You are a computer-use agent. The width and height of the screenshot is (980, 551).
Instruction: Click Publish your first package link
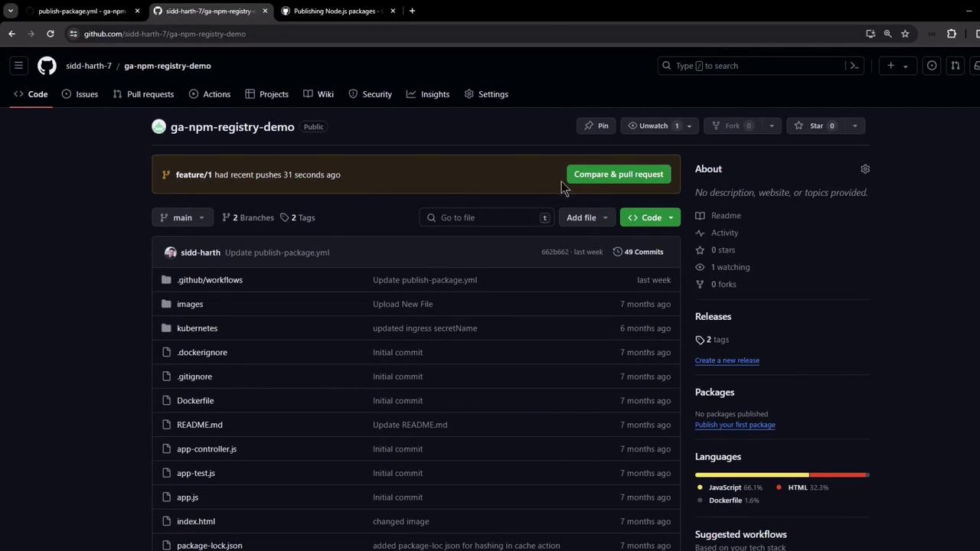[735, 425]
